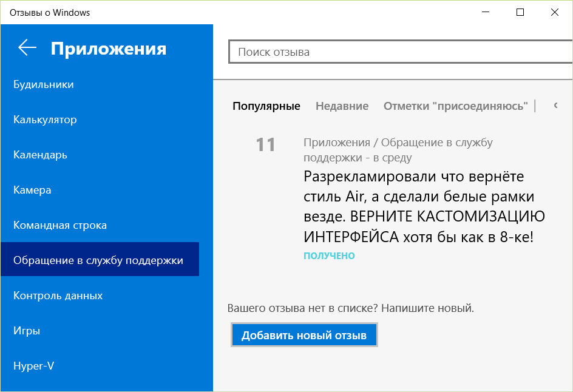The image size is (573, 392).
Task: Open the Контроль данных category
Action: click(x=58, y=295)
